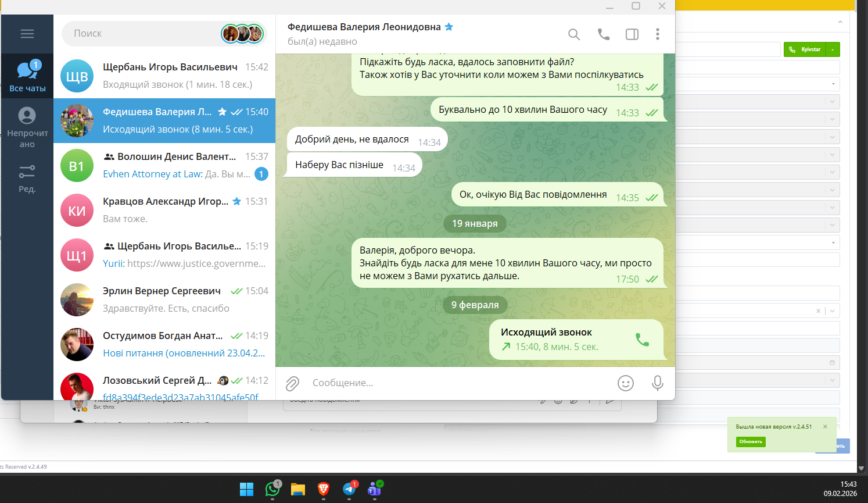Viewport: 868px width, 503px height.
Task: Select the Федишева Валерия chat row
Action: [164, 120]
